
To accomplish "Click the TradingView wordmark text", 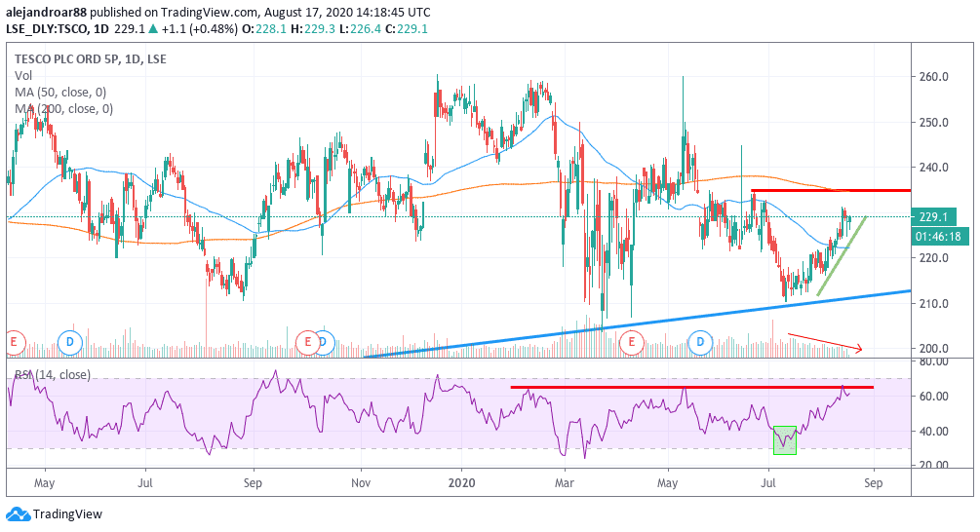I will (x=67, y=514).
